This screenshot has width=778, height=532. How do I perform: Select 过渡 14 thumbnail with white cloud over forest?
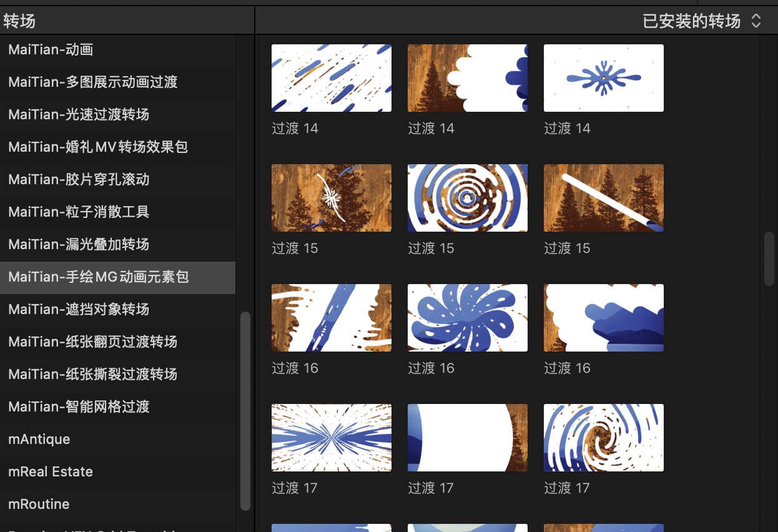468,78
